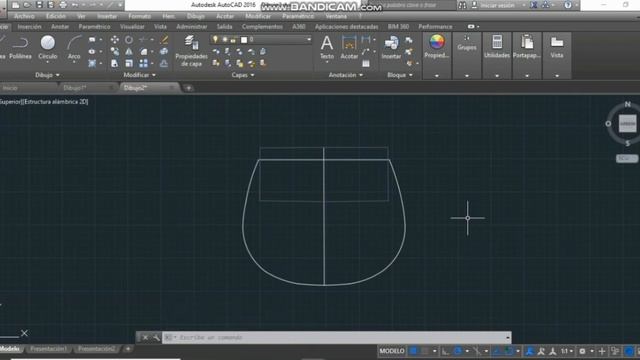This screenshot has width=640, height=360.
Task: Click the Insertar block tool
Action: click(391, 47)
